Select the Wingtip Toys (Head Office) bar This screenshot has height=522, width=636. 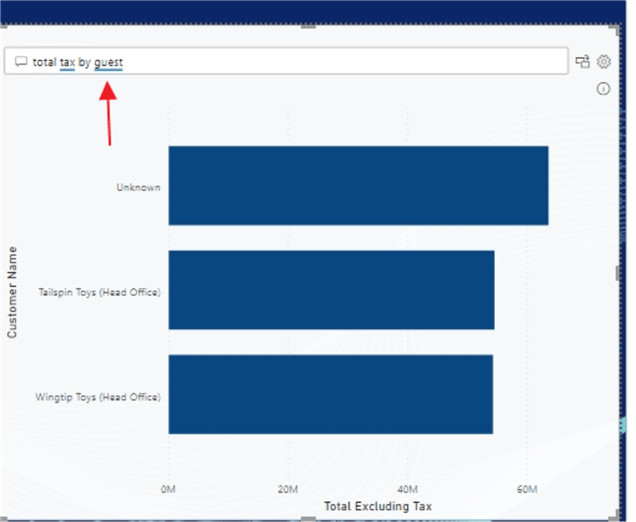[331, 394]
